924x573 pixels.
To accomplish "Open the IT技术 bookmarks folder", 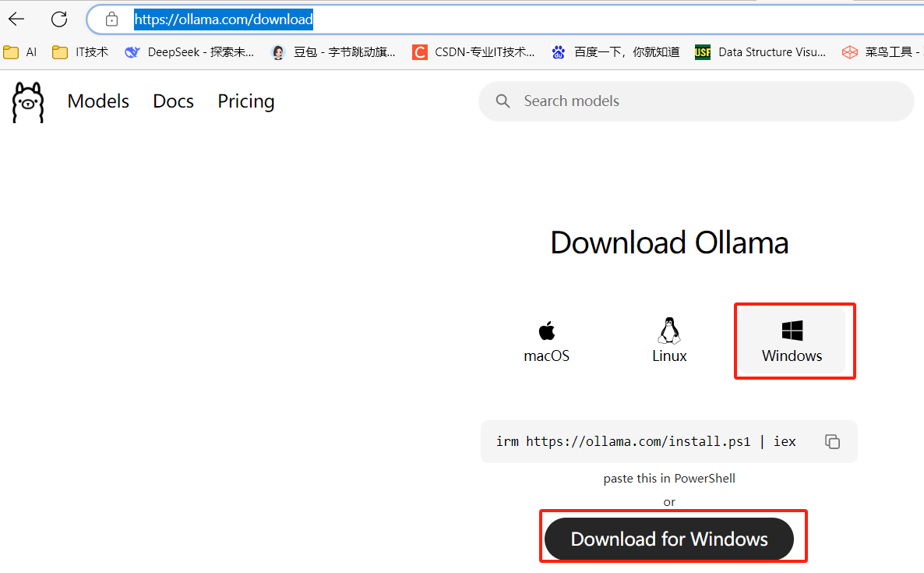I will (x=80, y=52).
